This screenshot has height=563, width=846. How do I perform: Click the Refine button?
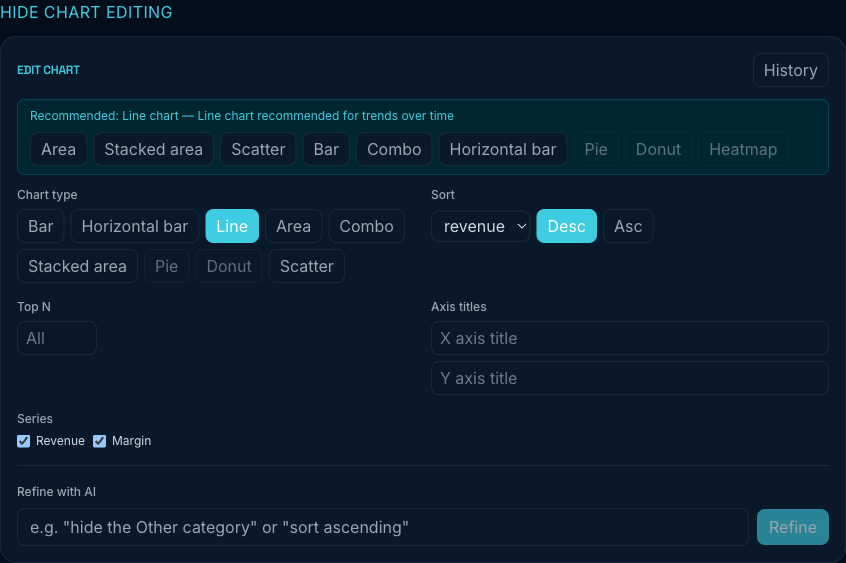793,527
